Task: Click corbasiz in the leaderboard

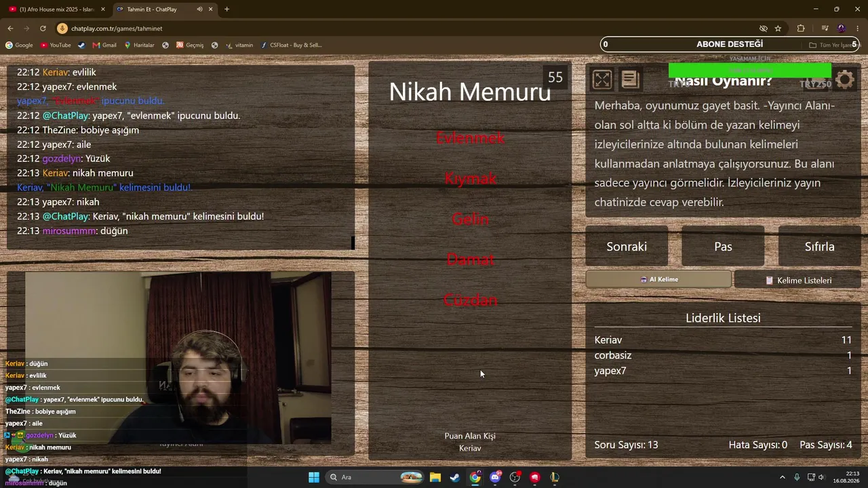Action: click(613, 355)
